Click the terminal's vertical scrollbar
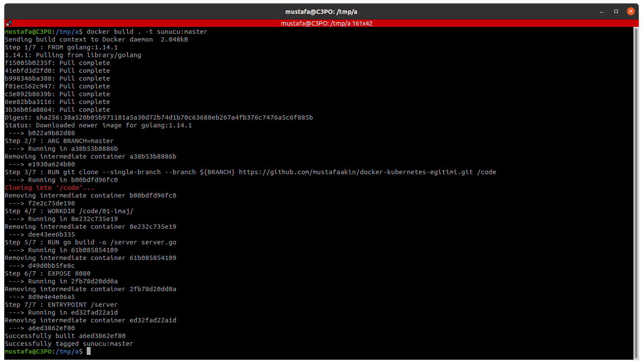The width and height of the screenshot is (643, 364). [x=636, y=193]
